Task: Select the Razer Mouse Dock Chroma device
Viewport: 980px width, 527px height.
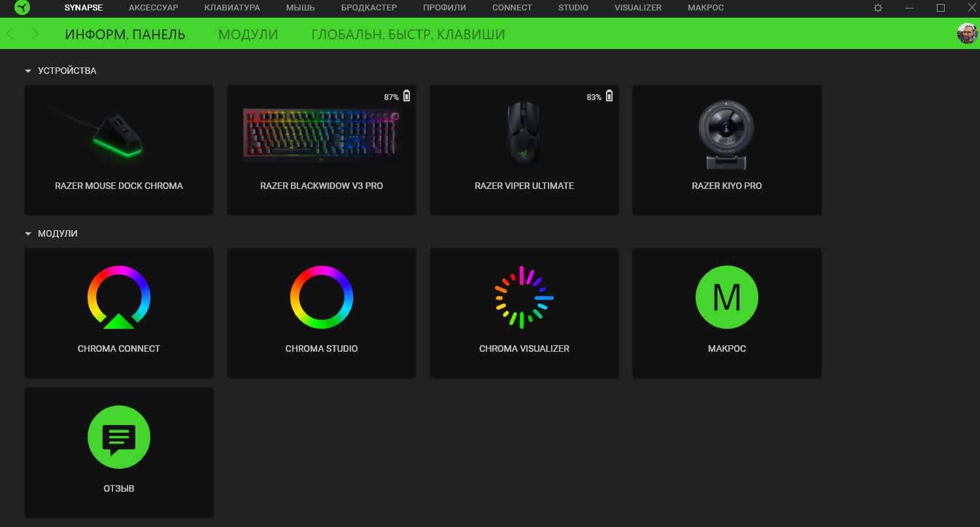Action: tap(119, 150)
